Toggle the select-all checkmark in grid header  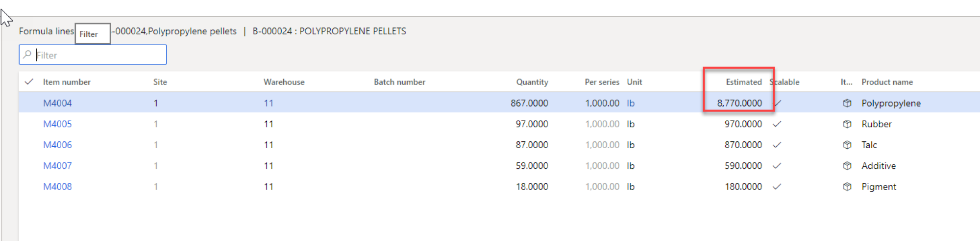29,82
